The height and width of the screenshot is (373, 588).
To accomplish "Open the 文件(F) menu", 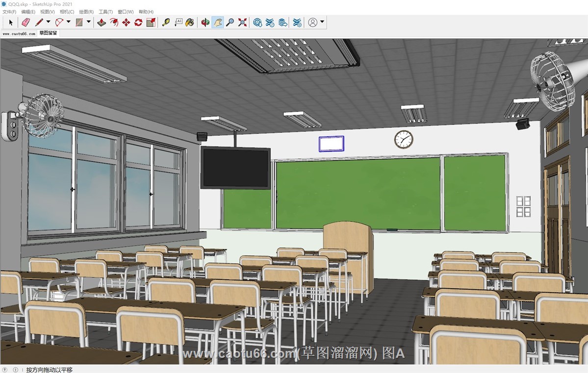I will click(9, 12).
